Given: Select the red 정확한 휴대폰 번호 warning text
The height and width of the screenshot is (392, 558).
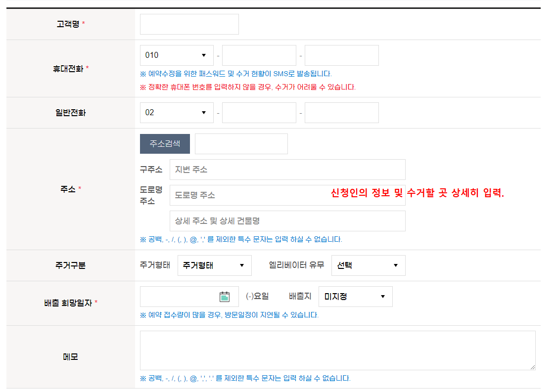Looking at the screenshot, I should pyautogui.click(x=248, y=87).
